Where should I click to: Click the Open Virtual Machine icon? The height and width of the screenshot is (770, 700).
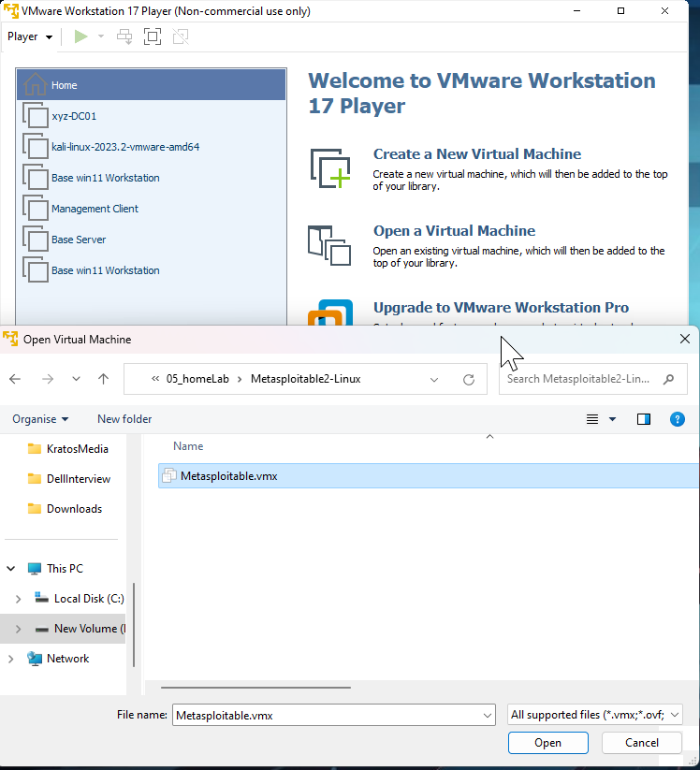click(x=329, y=245)
